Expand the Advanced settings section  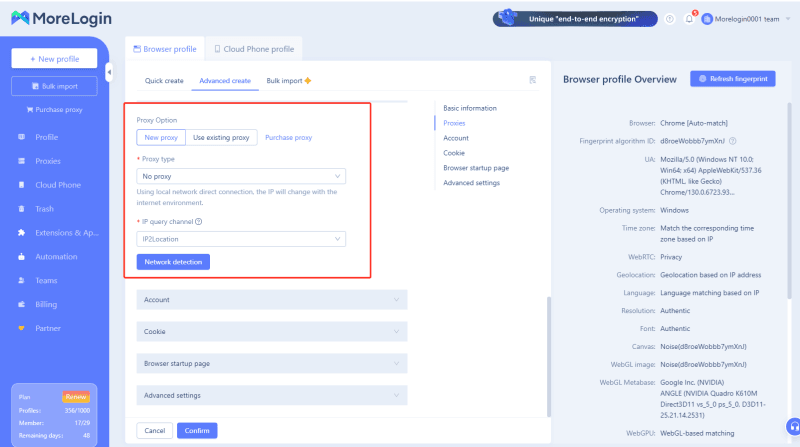coord(271,395)
